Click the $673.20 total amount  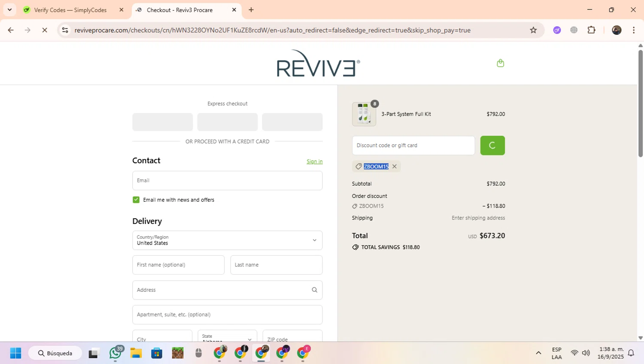click(492, 236)
